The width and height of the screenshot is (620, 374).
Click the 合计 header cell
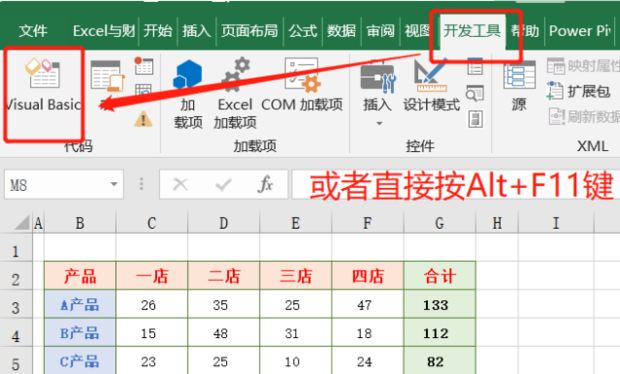pyautogui.click(x=440, y=276)
